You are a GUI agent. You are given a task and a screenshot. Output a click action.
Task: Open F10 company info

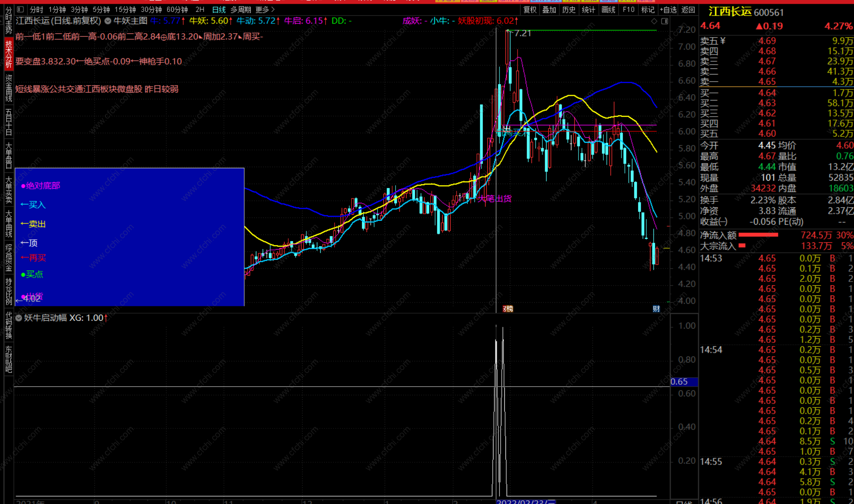(x=628, y=10)
